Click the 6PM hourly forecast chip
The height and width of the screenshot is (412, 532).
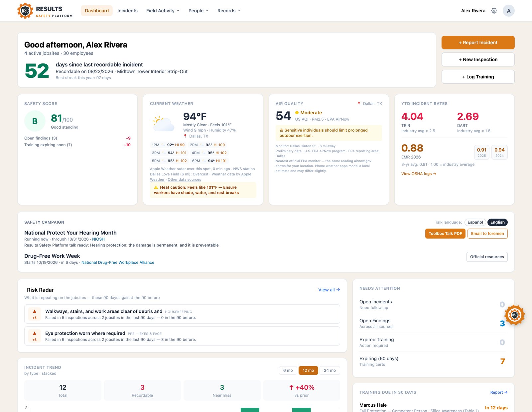pyautogui.click(x=209, y=161)
